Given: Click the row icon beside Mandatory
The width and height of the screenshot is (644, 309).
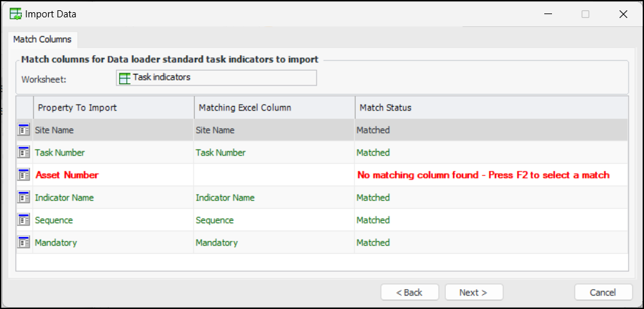Looking at the screenshot, I should [24, 242].
